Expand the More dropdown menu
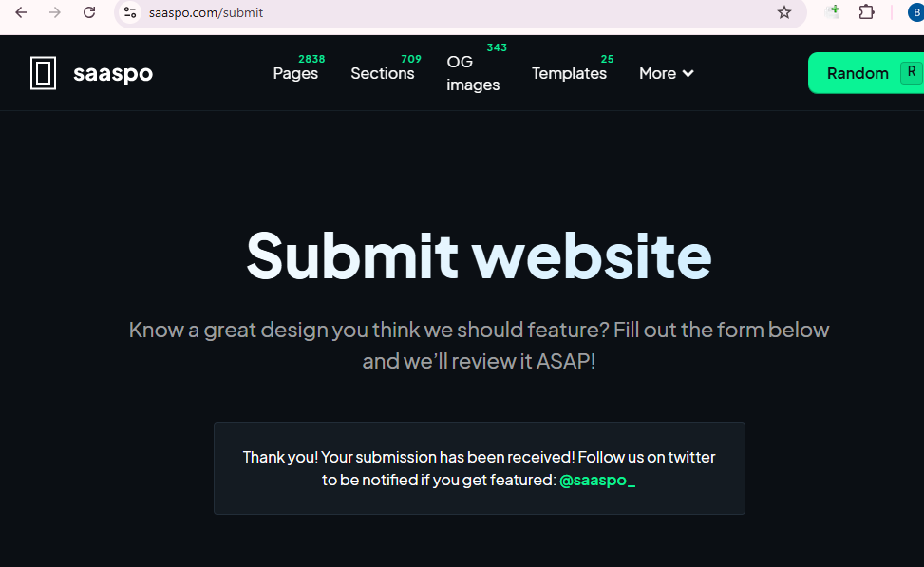 [x=666, y=73]
